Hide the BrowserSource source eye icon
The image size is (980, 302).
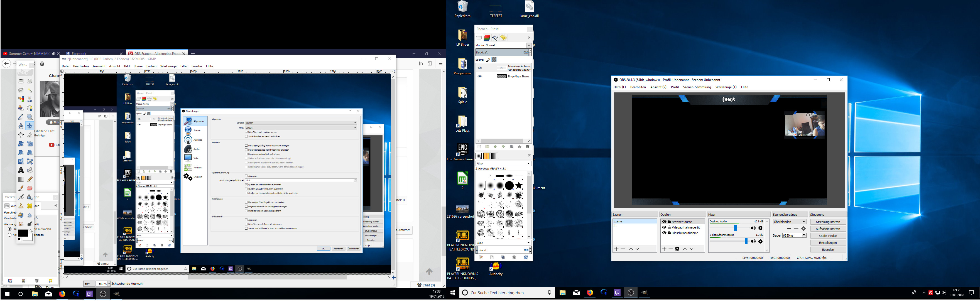[664, 222]
